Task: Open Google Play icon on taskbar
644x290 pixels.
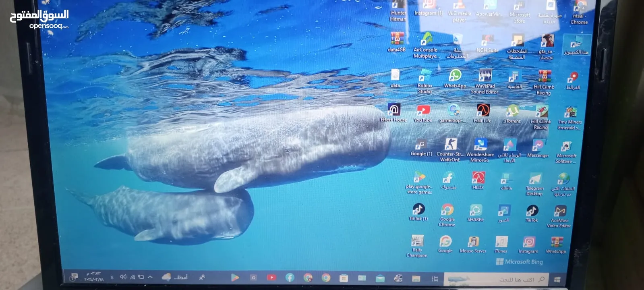Action: [235, 277]
